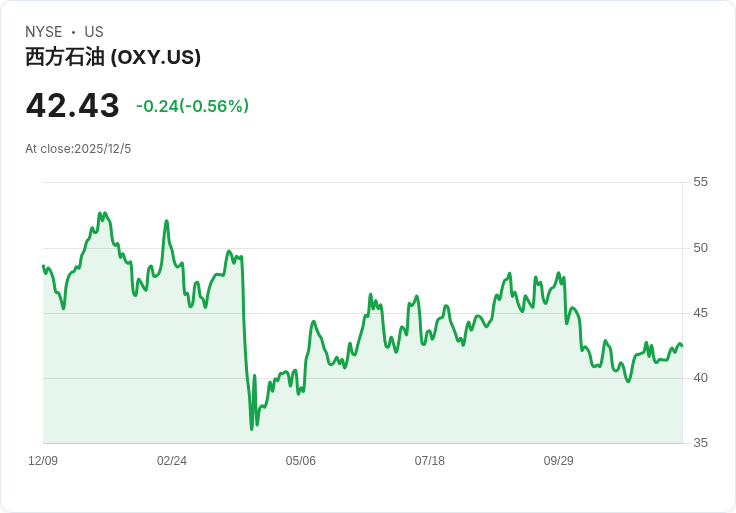Click the At close:2025/12/5 timestamp
This screenshot has width=736, height=513.
[x=78, y=149]
